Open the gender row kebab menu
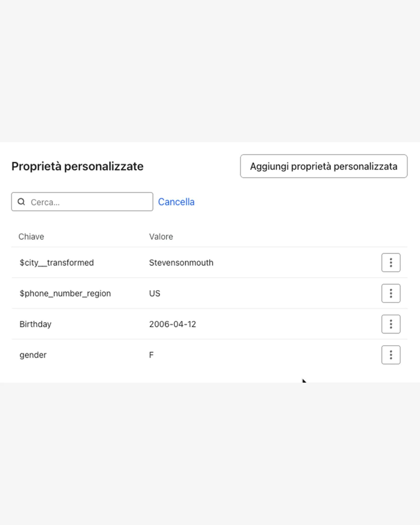The height and width of the screenshot is (525, 420). click(x=391, y=355)
